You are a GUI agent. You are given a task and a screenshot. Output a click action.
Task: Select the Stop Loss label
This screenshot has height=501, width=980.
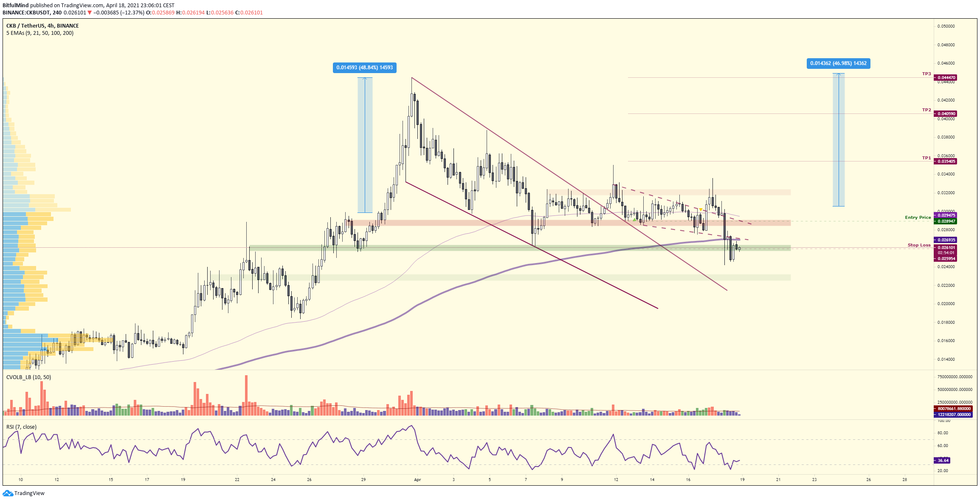(919, 245)
